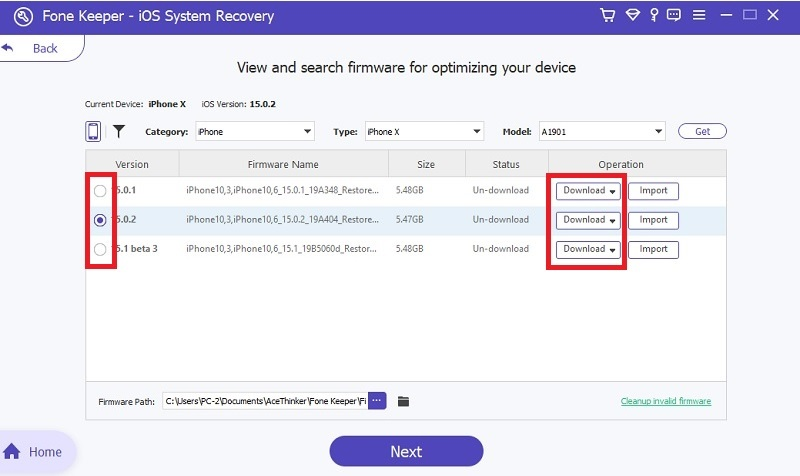The image size is (800, 476).
Task: Click Un-download status in 15.1 beta 3 row
Action: pyautogui.click(x=501, y=249)
